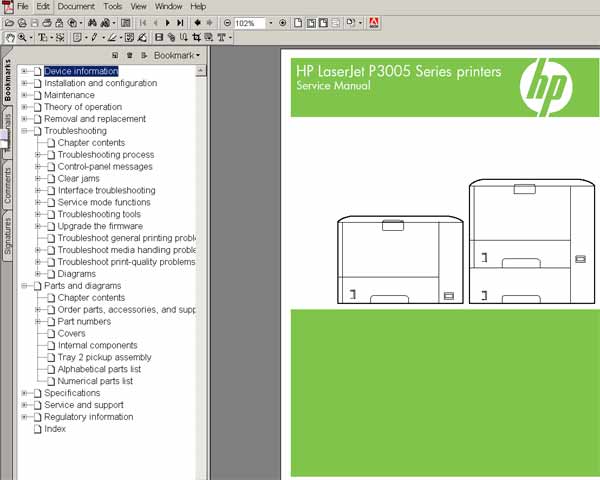Collapse the Parts and diagrams bookmark
The image size is (600, 480).
[x=24, y=286]
